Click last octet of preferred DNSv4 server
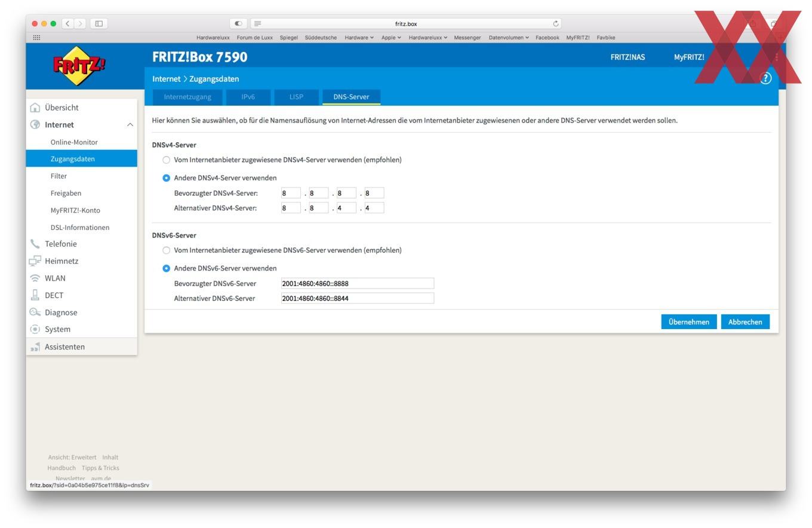Viewport: 812px width, 528px height. pyautogui.click(x=374, y=193)
